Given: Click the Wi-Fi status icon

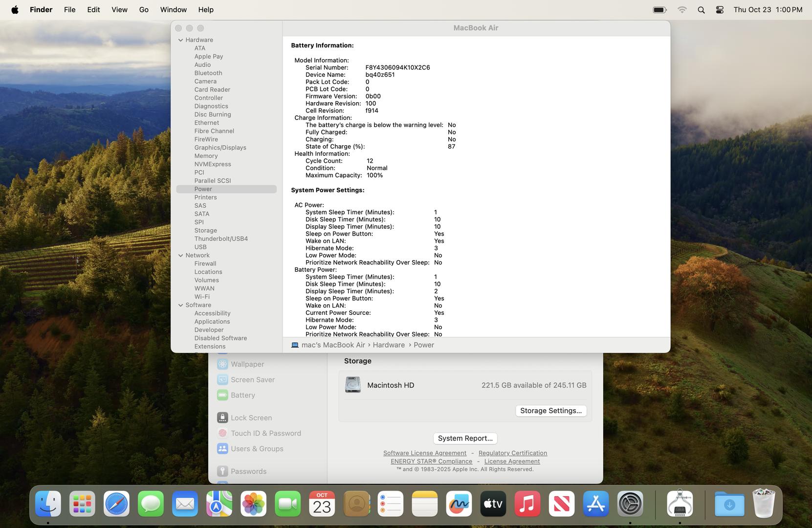Looking at the screenshot, I should [x=682, y=10].
